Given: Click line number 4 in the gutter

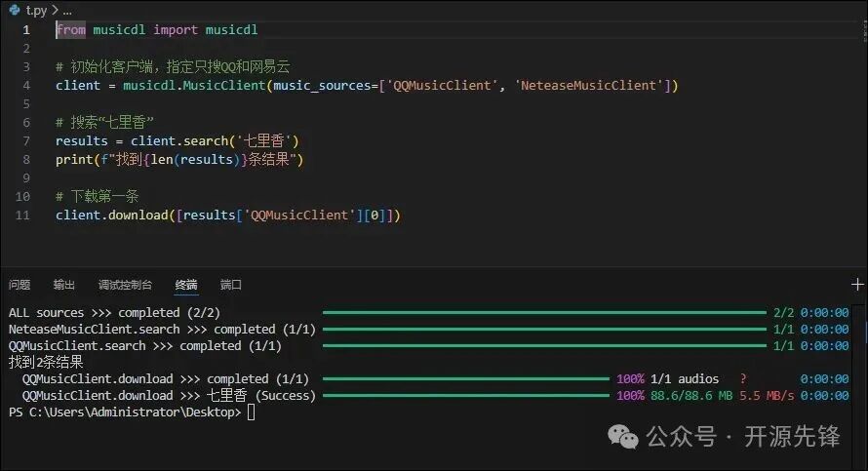Looking at the screenshot, I should (26, 85).
